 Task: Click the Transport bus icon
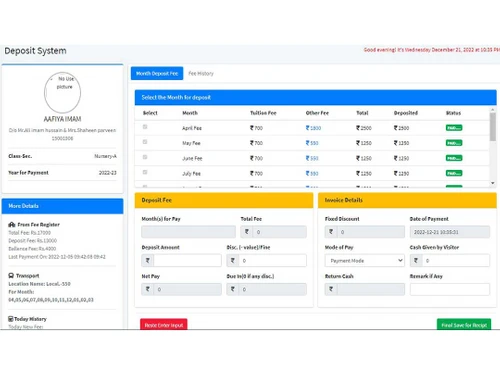11,276
